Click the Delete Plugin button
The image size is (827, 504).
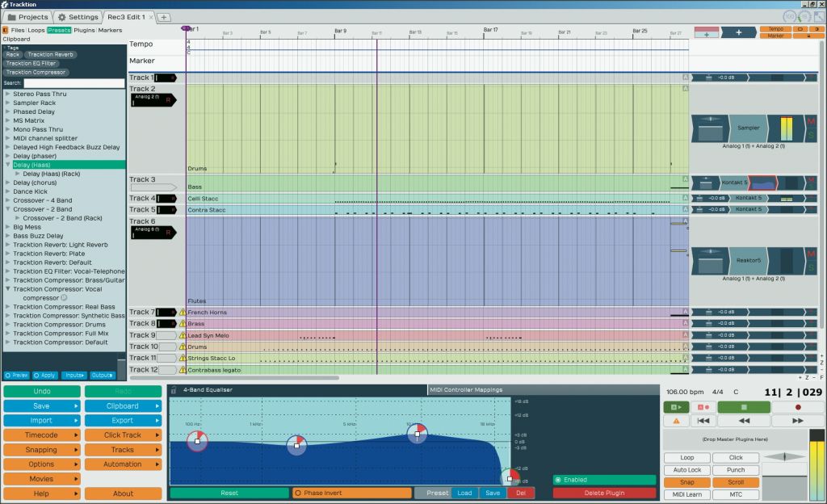(x=604, y=493)
